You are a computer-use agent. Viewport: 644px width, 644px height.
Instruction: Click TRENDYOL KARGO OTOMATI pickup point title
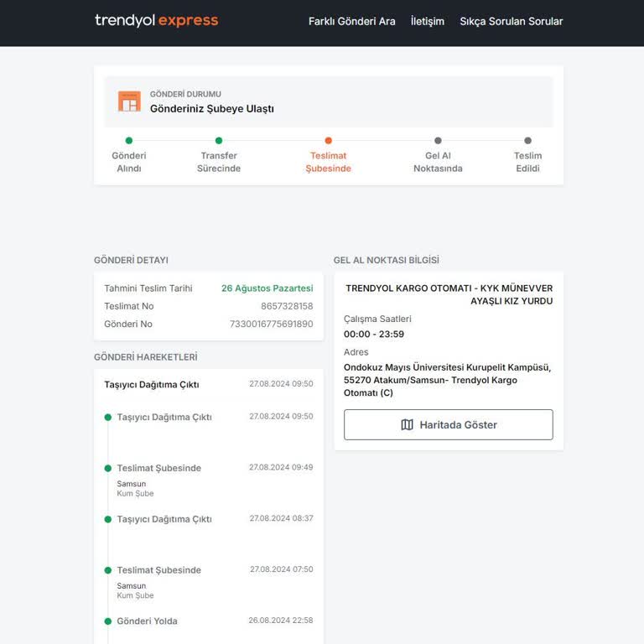coord(449,294)
